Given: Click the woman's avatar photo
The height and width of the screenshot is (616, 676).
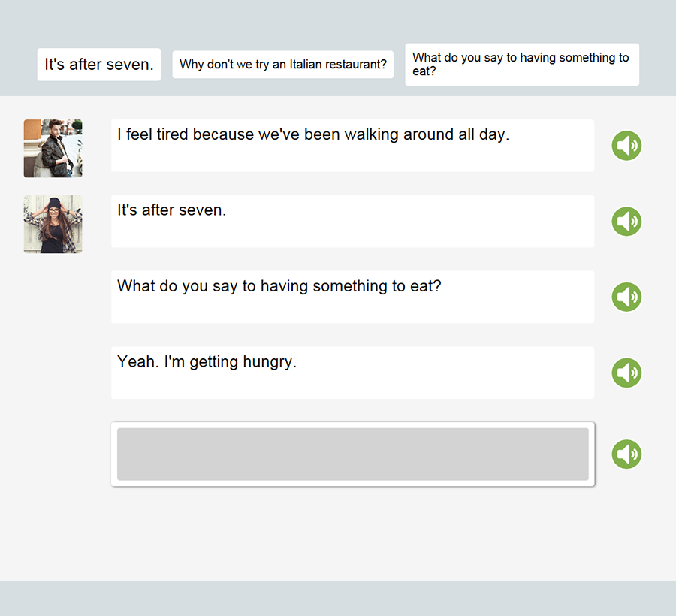Looking at the screenshot, I should pos(53,224).
